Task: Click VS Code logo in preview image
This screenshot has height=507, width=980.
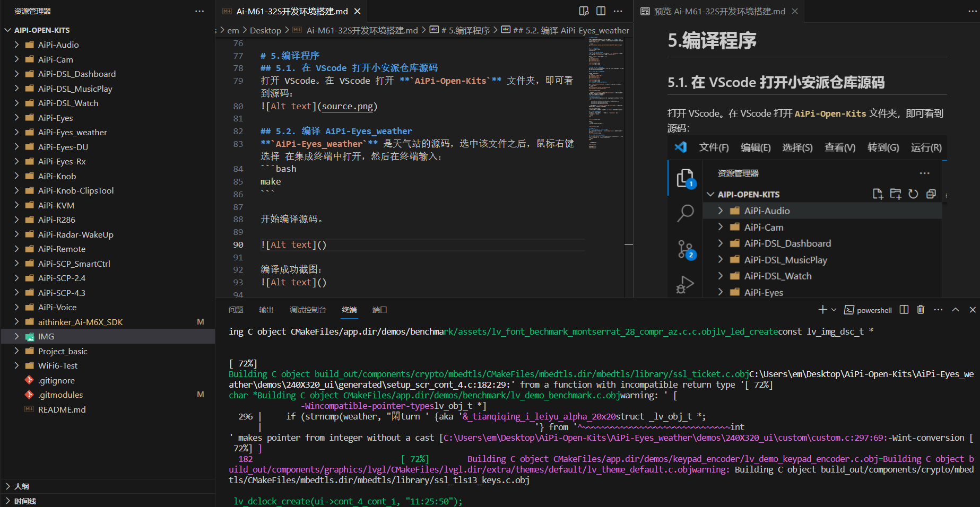Action: pos(681,147)
